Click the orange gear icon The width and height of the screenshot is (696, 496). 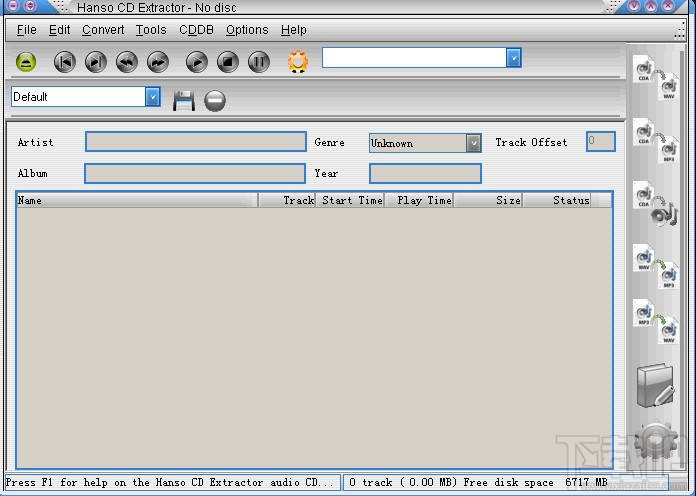[x=298, y=61]
